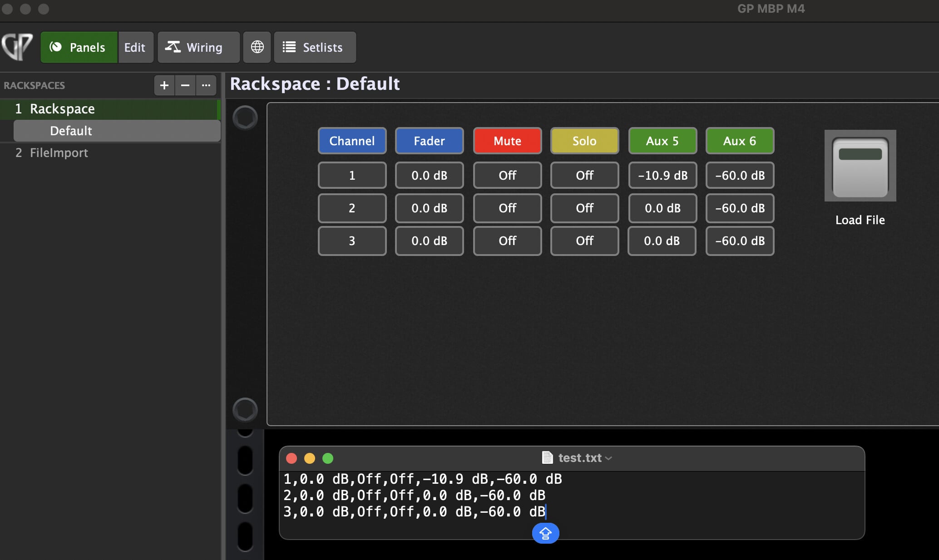Open the globe icon view
Screen dimensions: 939x560
pyautogui.click(x=257, y=47)
